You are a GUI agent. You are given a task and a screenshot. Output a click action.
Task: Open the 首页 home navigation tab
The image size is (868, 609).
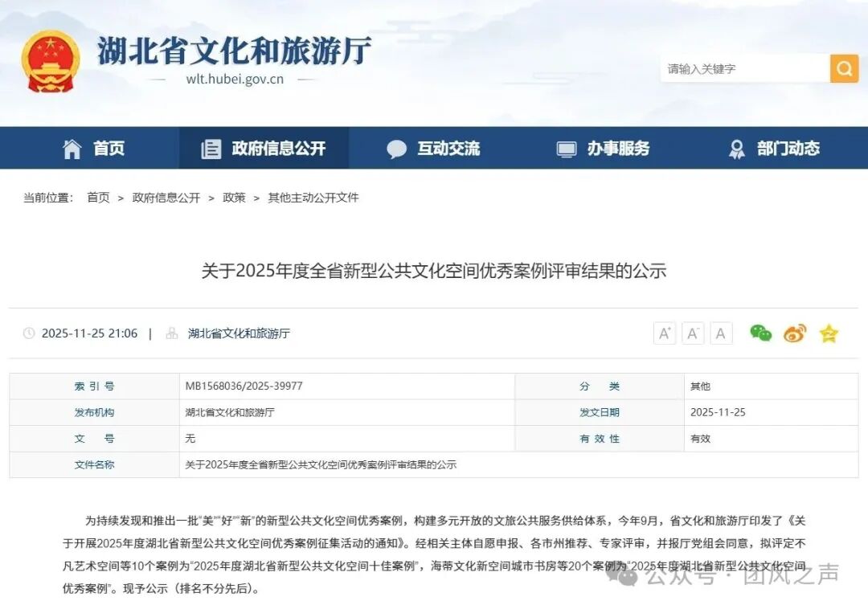tap(94, 149)
